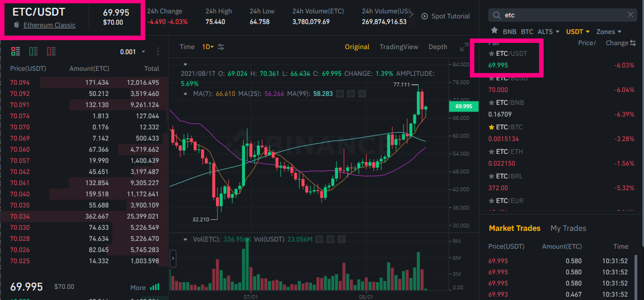
Task: Show sell orders only order book view
Action: click(x=51, y=51)
